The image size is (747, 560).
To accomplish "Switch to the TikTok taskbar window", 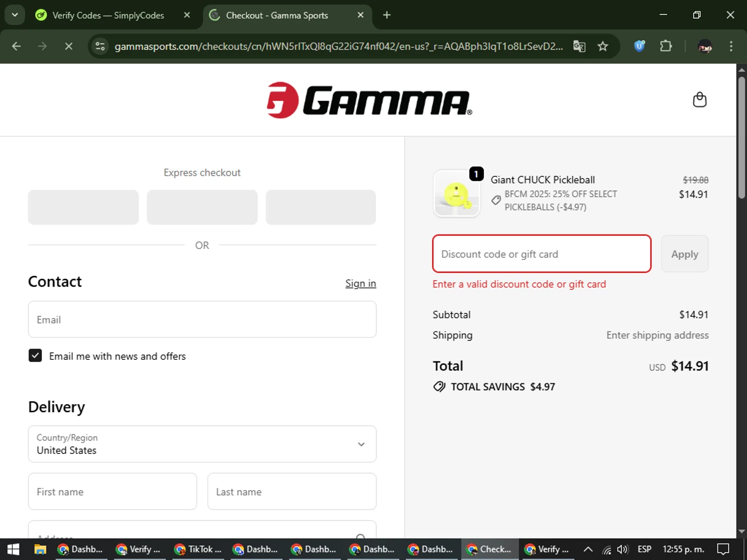I will [198, 549].
